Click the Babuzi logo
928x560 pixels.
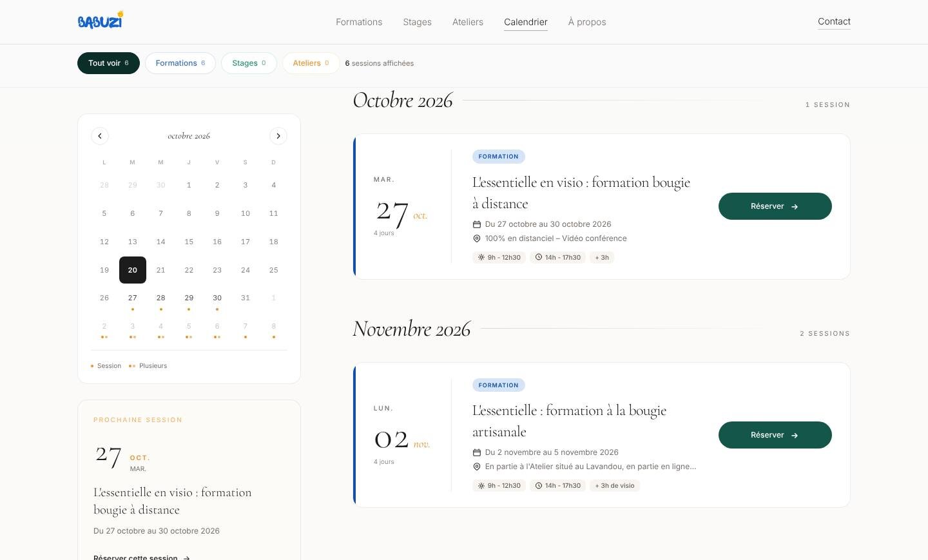click(101, 21)
